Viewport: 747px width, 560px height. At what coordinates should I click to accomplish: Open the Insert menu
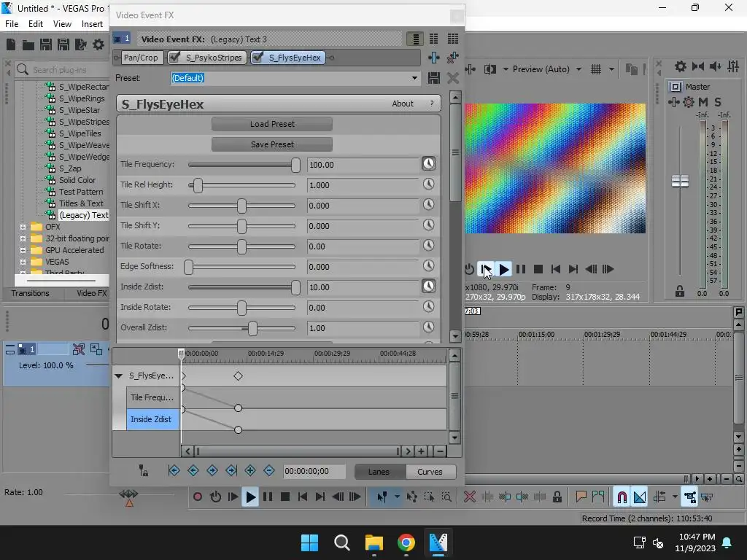point(92,24)
